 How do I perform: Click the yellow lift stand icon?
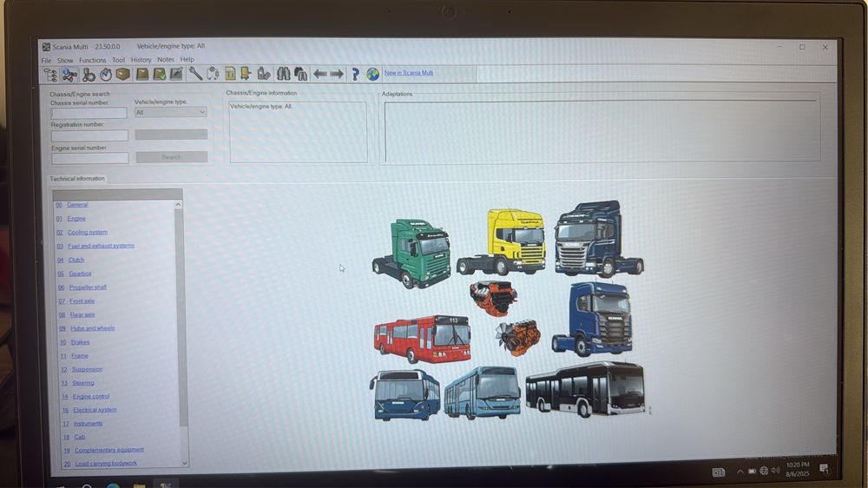coord(246,74)
